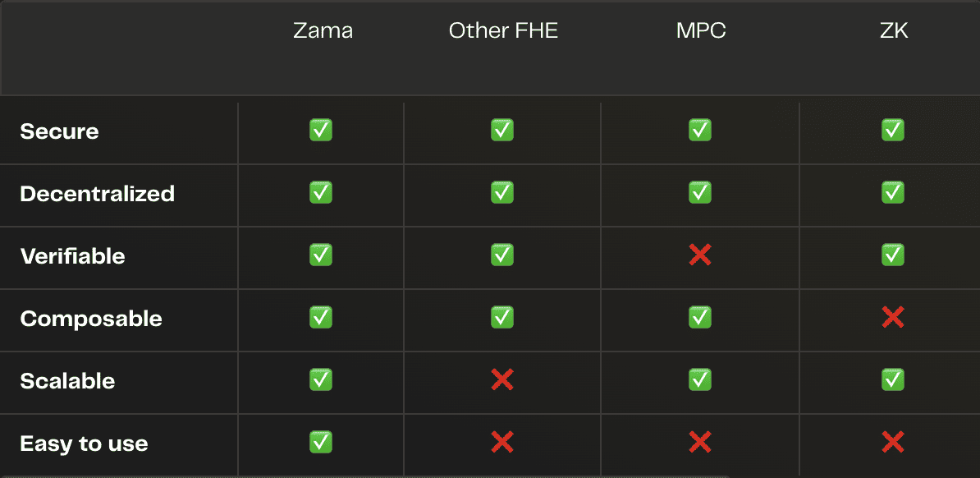Click the red cross for ZK Composable
The width and height of the screenshot is (980, 478).
coord(892,318)
